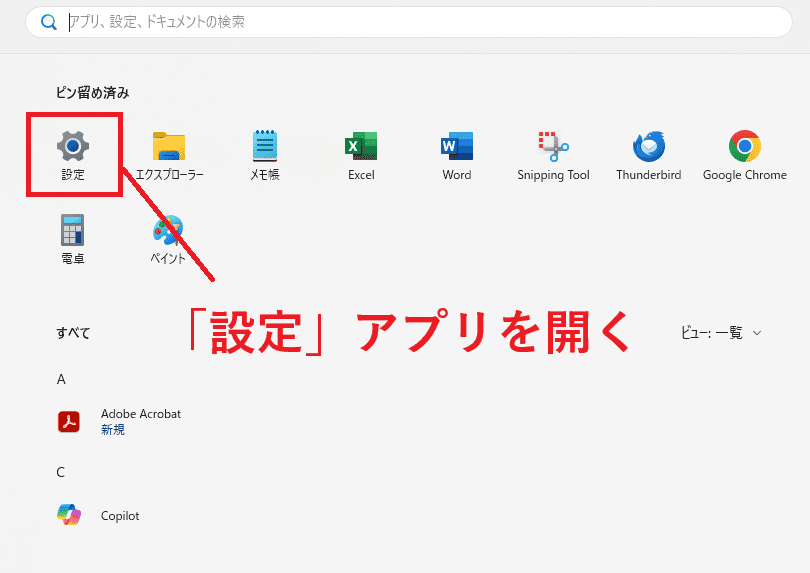
Task: Expand the ビュー: 一覧 view dropdown
Action: coord(721,333)
